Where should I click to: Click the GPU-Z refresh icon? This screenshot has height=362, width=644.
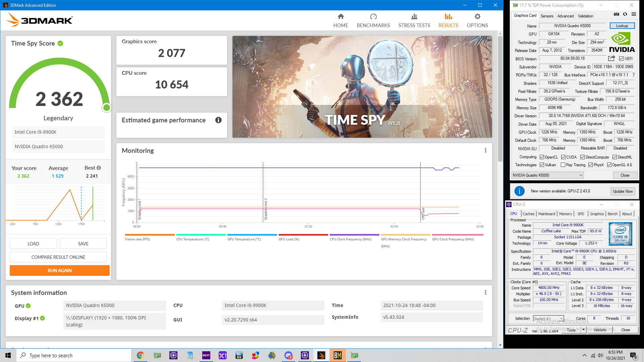point(625,14)
